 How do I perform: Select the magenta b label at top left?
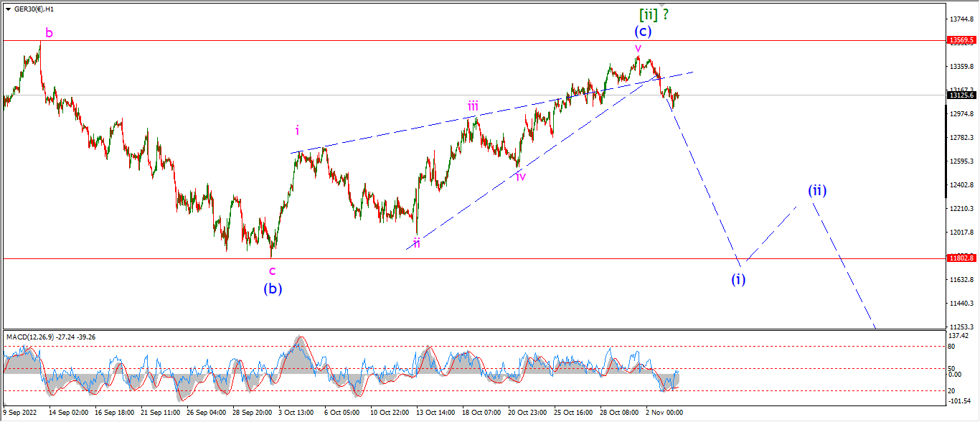click(49, 32)
